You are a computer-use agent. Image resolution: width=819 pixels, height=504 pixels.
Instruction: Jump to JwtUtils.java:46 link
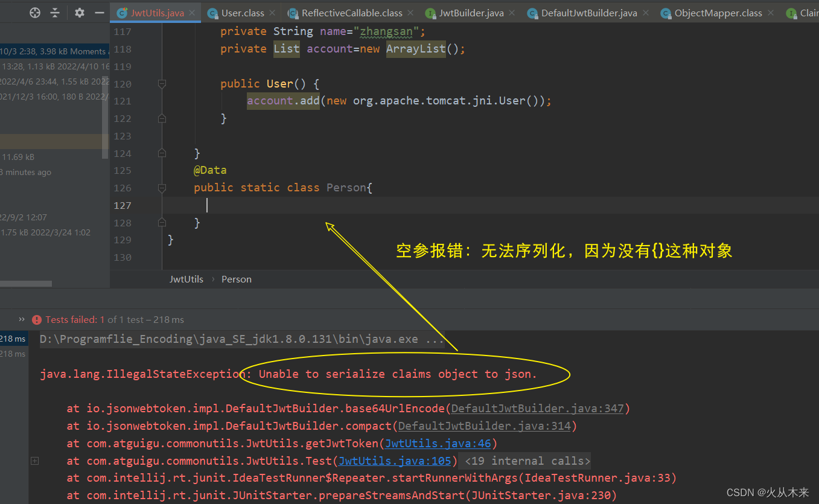438,444
